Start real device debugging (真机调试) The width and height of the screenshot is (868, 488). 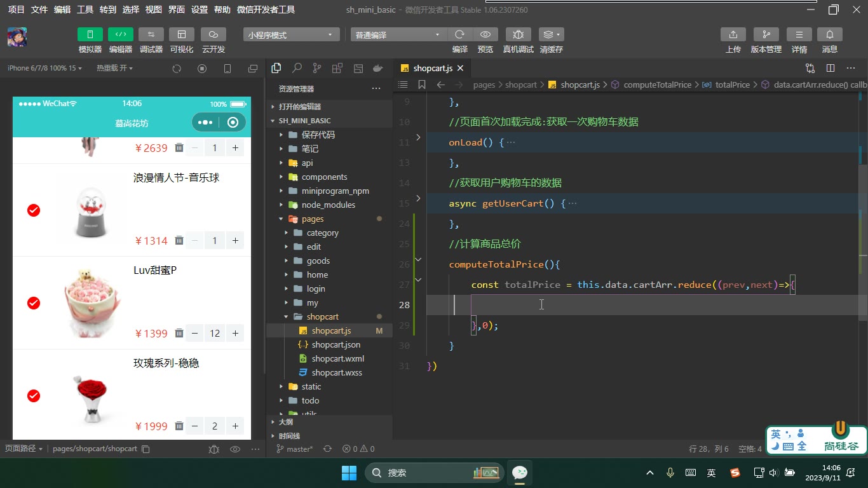point(519,34)
